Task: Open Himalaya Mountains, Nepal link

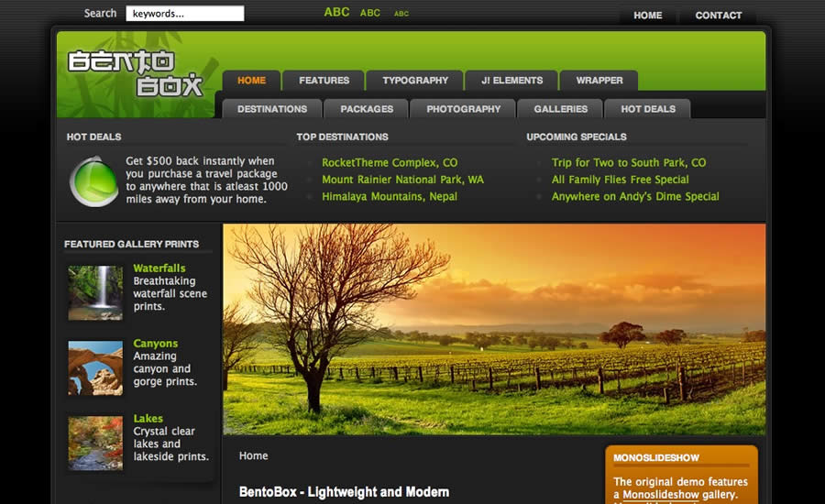Action: coord(390,196)
